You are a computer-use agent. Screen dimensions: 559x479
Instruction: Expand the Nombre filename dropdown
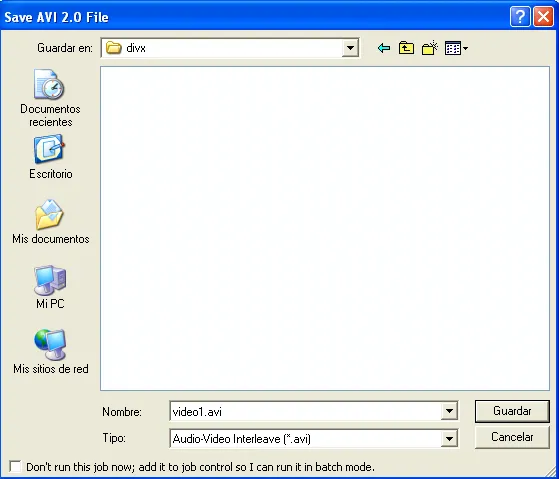click(449, 411)
